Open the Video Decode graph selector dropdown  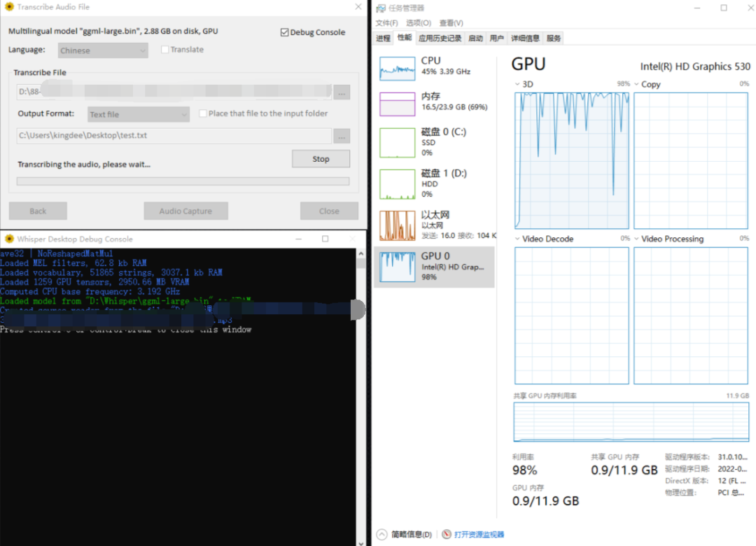[517, 239]
